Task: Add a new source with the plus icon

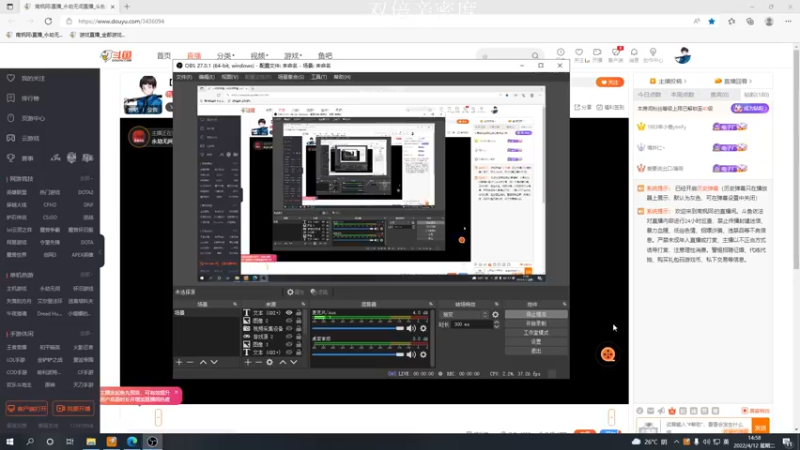Action: tap(248, 362)
